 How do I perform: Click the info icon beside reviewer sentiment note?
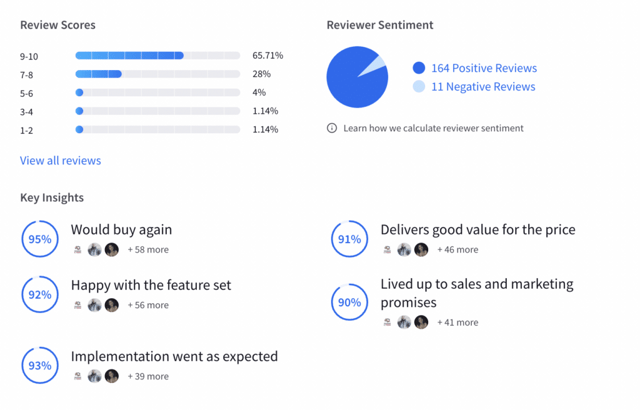click(x=332, y=128)
